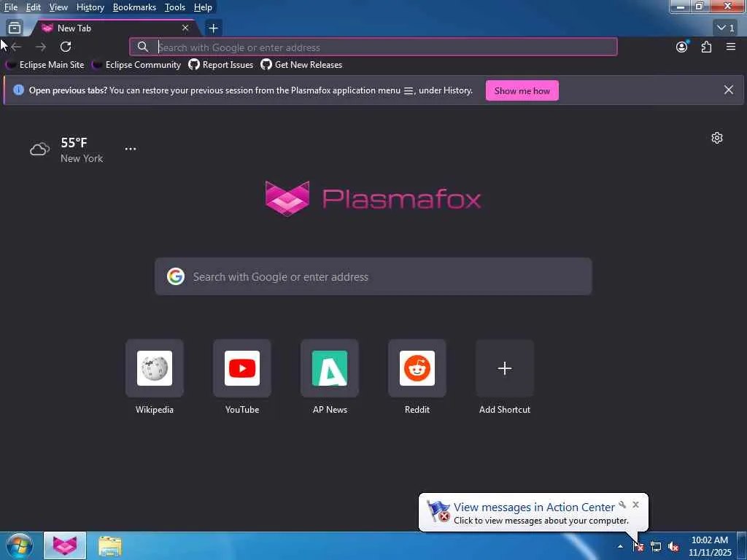747x560 pixels.
Task: Open the taskbar clock 10:02 AM
Action: [x=710, y=546]
